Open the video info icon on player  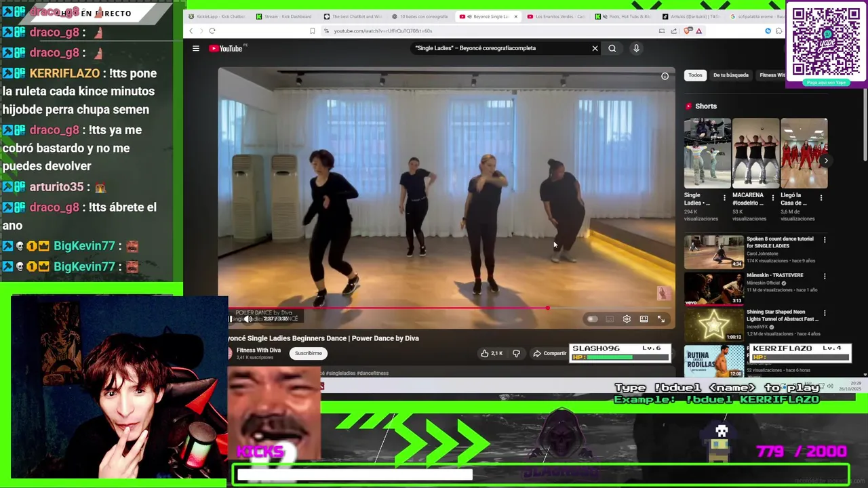click(x=665, y=76)
